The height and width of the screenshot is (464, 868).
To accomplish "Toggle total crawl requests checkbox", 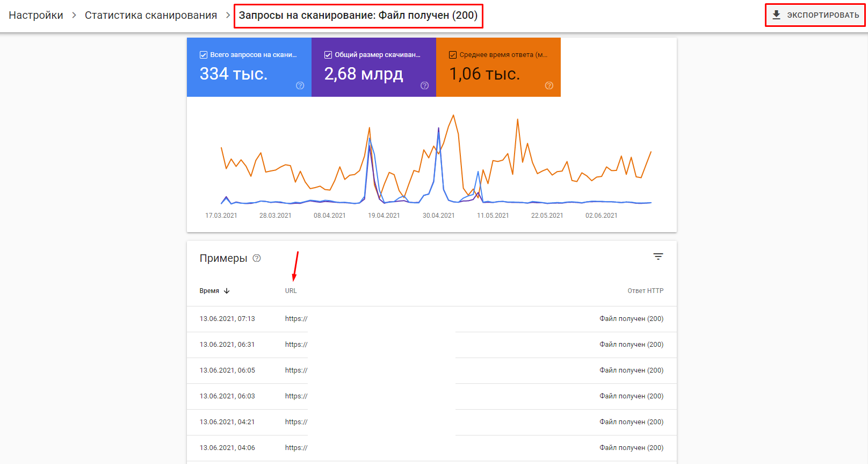I will tap(204, 55).
